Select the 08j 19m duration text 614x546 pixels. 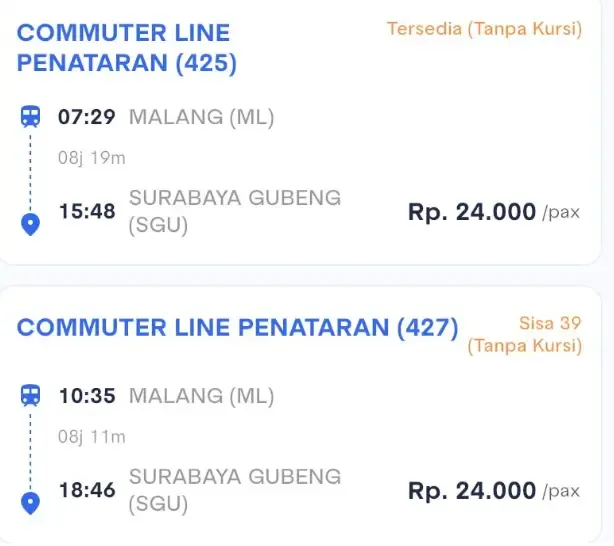coord(92,158)
